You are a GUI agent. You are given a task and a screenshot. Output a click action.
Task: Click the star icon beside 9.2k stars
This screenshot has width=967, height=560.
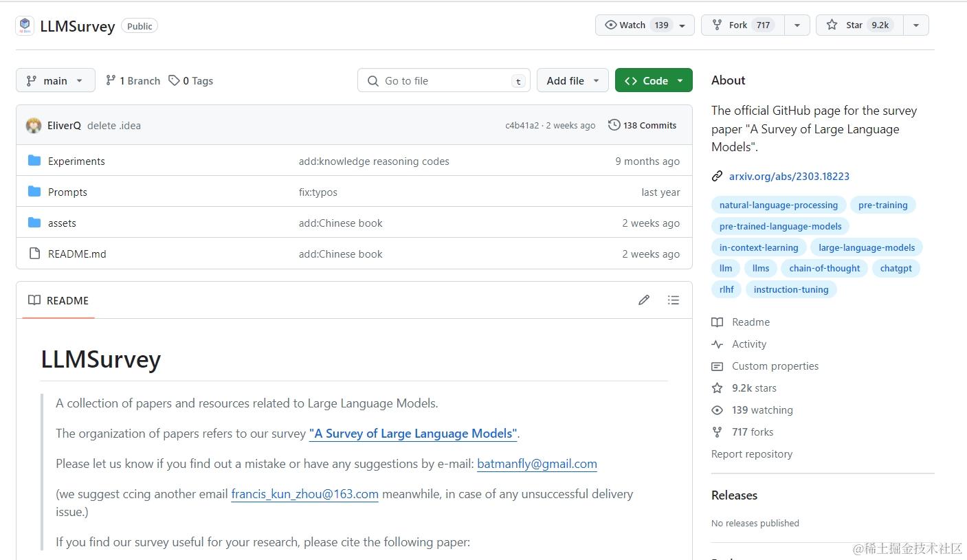click(718, 388)
